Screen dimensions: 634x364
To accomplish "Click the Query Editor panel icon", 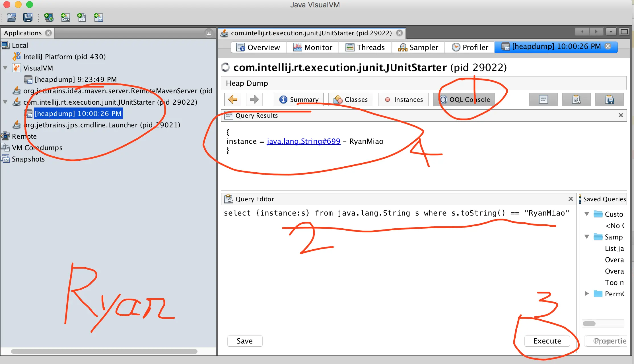I will point(229,199).
